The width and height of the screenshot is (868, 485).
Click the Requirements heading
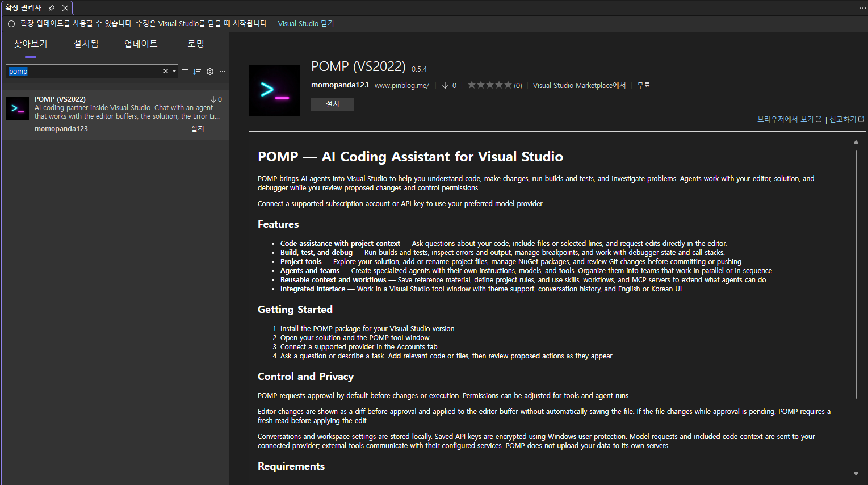[x=291, y=466]
